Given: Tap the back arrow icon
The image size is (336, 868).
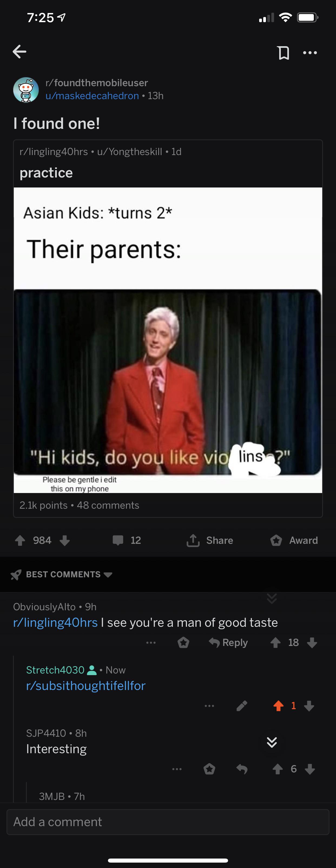Looking at the screenshot, I should click(19, 52).
